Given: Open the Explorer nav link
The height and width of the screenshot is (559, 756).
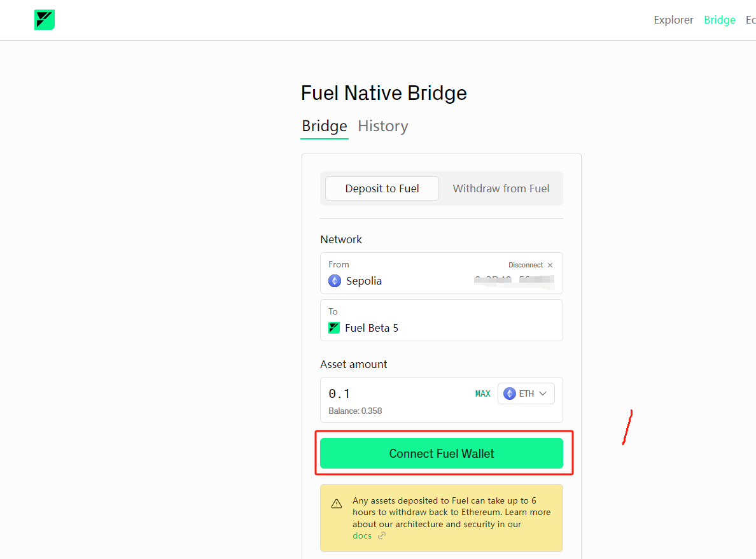Looking at the screenshot, I should (x=673, y=20).
